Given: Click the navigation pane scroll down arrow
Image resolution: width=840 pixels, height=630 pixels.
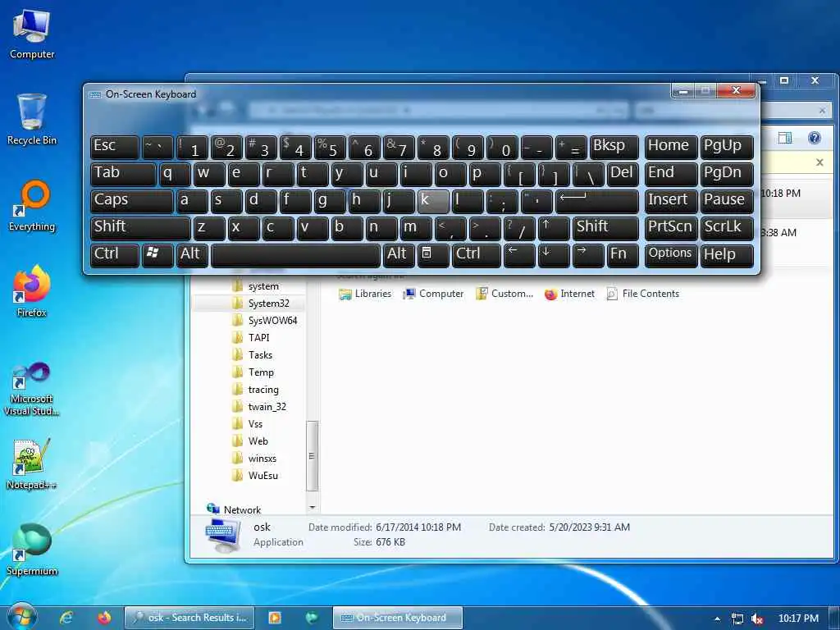Looking at the screenshot, I should [x=312, y=507].
